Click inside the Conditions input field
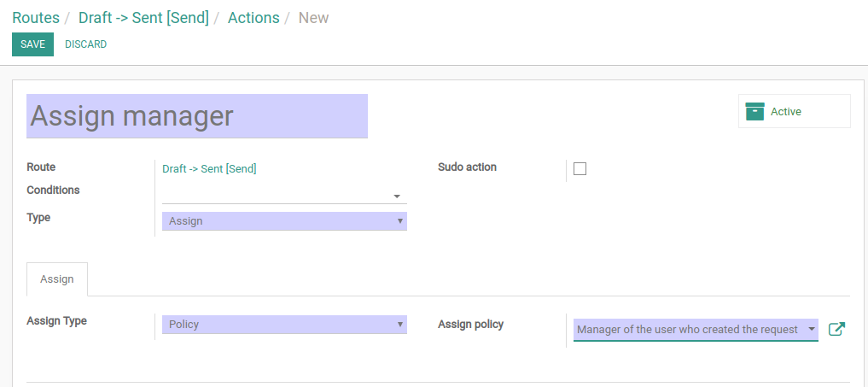Screen dimensions: 868x387 [x=277, y=196]
